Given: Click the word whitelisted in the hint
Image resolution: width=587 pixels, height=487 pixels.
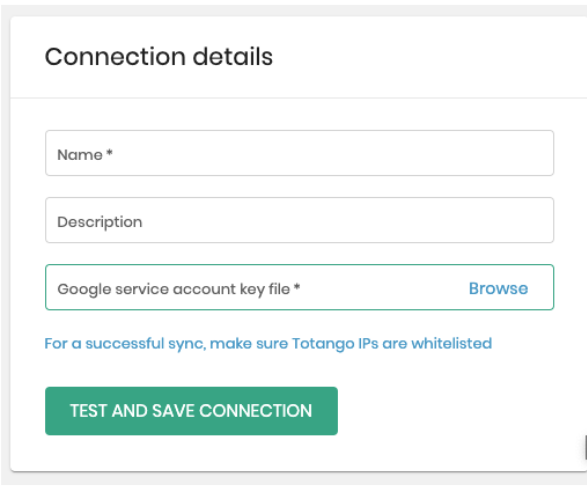Looking at the screenshot, I should 452,343.
